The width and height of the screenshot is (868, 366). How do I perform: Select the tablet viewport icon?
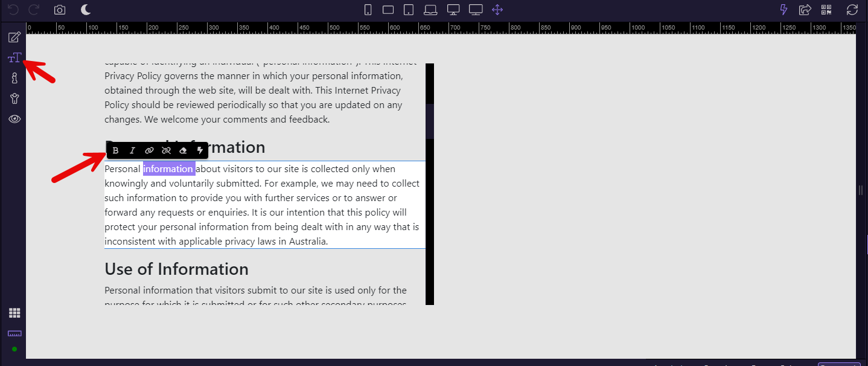point(409,10)
